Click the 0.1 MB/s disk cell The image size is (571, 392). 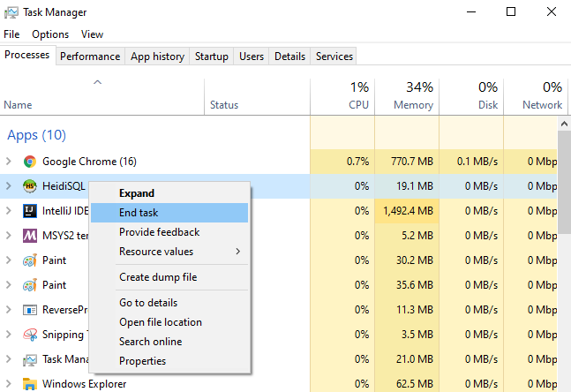[x=471, y=162]
